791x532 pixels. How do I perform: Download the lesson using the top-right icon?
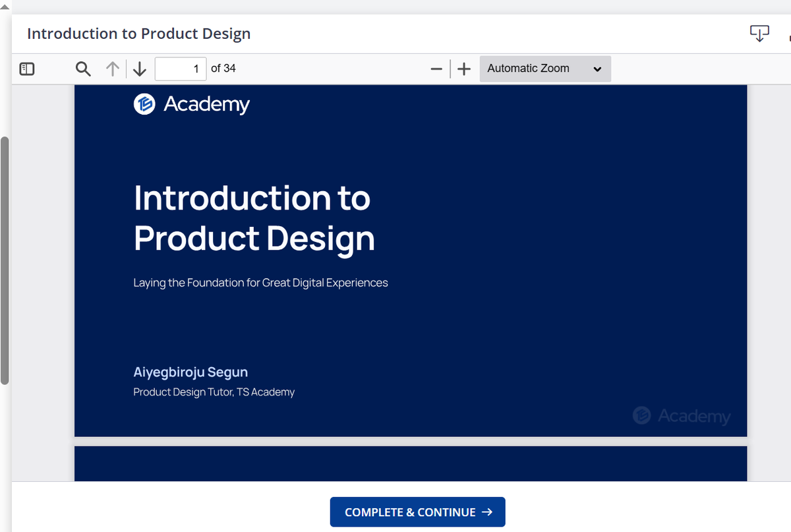click(759, 34)
